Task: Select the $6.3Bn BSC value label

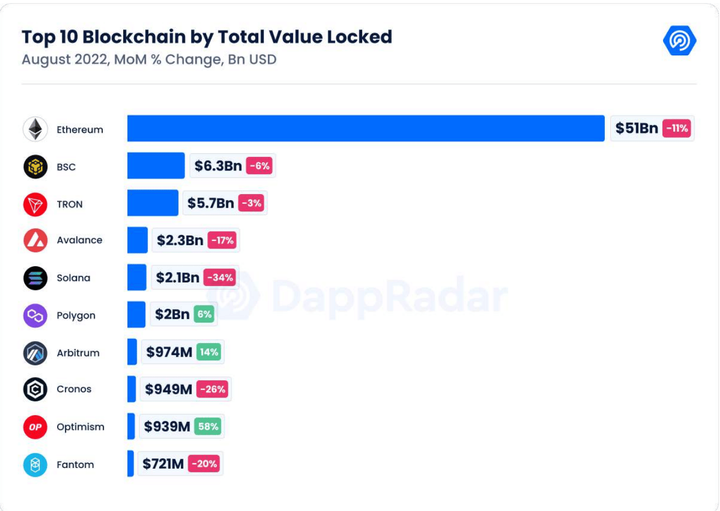Action: pyautogui.click(x=218, y=166)
